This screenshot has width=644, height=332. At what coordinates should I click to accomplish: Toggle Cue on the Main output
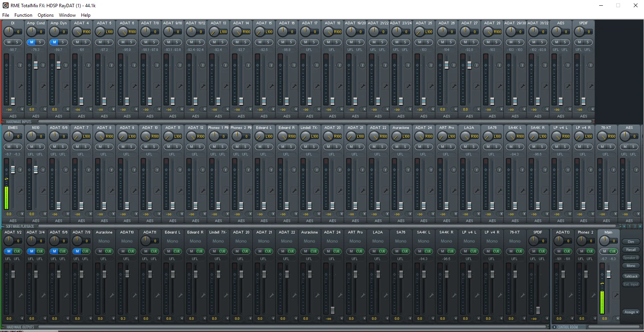pyautogui.click(x=613, y=251)
